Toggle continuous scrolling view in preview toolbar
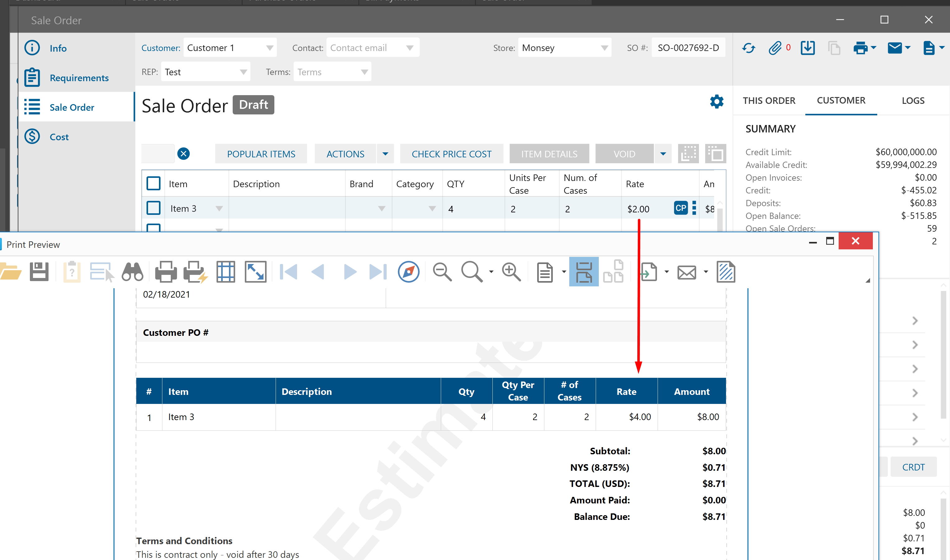 click(584, 272)
